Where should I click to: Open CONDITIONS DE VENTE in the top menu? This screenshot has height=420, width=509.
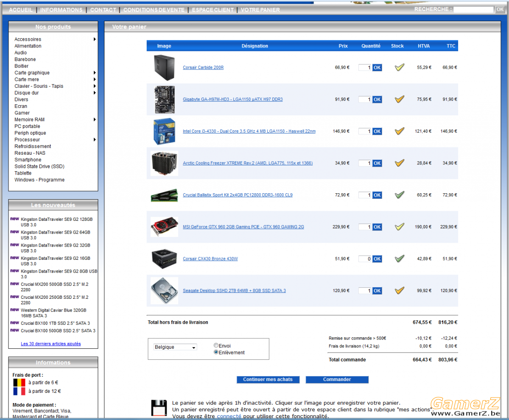pos(154,10)
